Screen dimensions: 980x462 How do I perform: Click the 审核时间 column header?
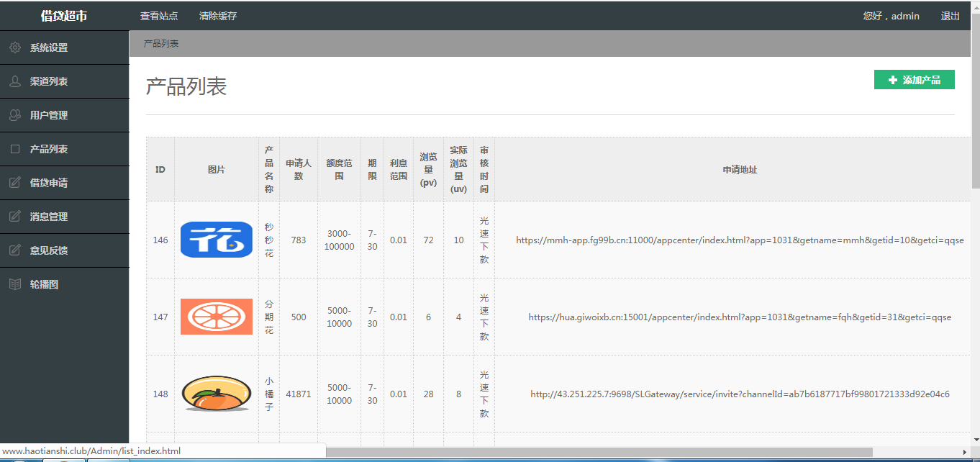tap(484, 170)
